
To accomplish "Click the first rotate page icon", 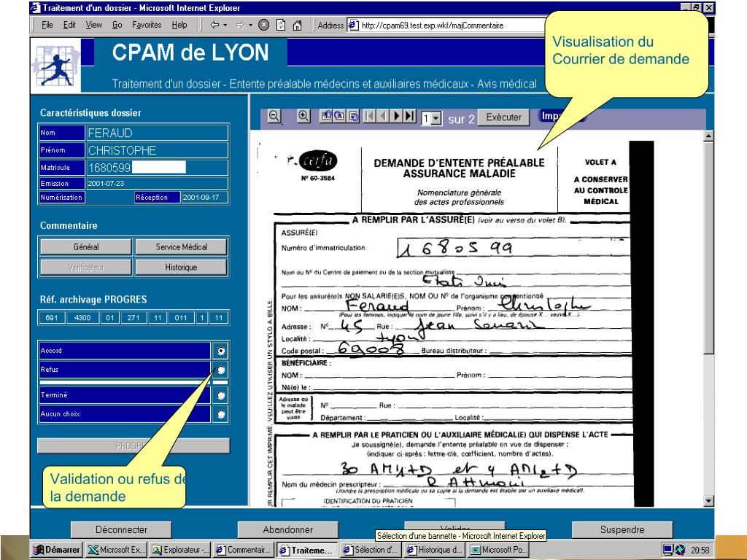I will (326, 116).
